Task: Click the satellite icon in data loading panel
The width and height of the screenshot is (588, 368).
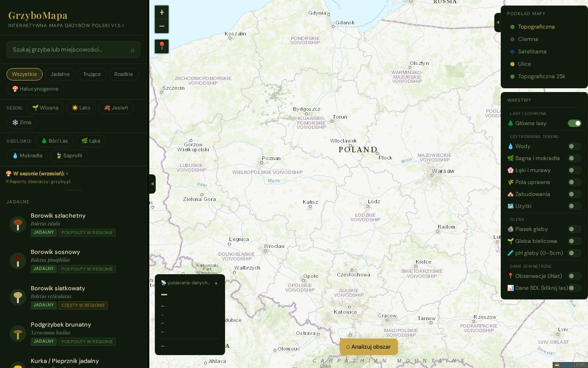Action: [164, 283]
